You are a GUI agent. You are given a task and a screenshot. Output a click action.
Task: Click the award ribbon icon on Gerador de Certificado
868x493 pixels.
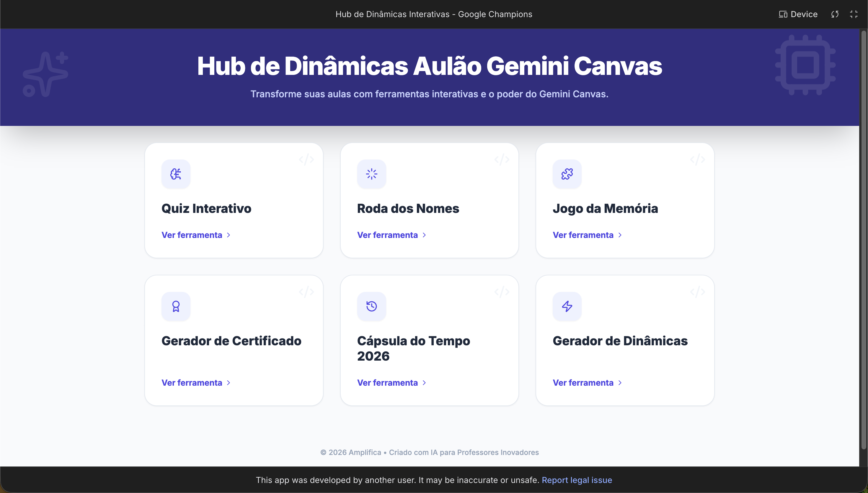(176, 306)
